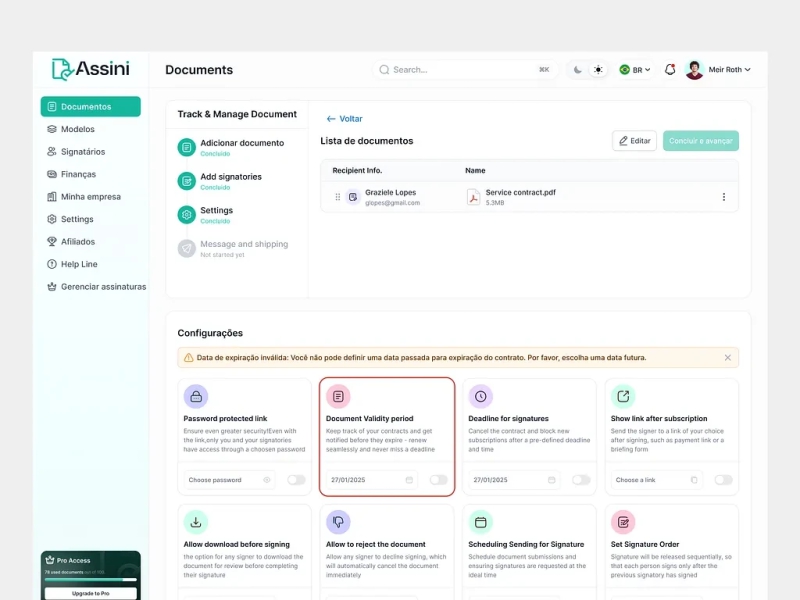Viewport: 800px width, 600px height.
Task: Click the Assini logo
Action: tap(91, 69)
